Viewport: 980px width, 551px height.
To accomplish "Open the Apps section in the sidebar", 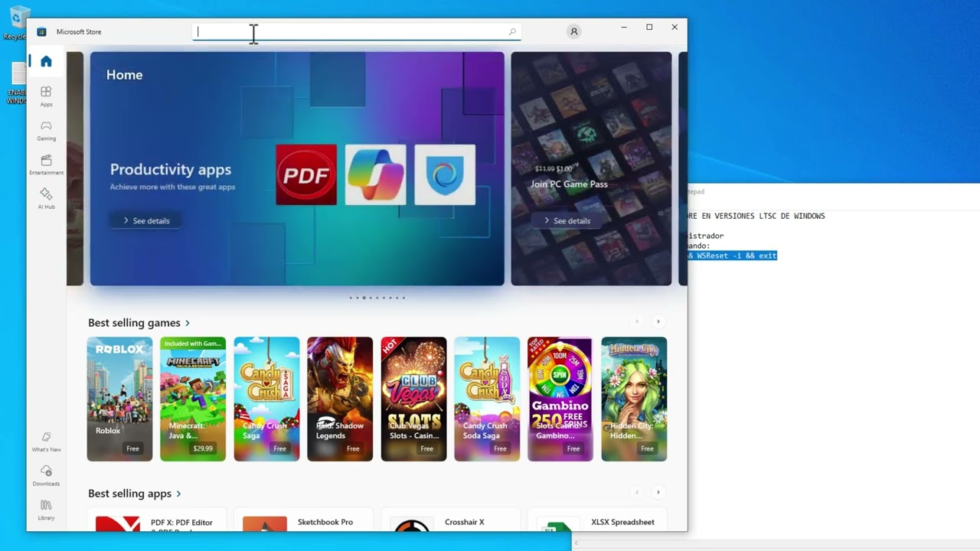I will pos(46,96).
